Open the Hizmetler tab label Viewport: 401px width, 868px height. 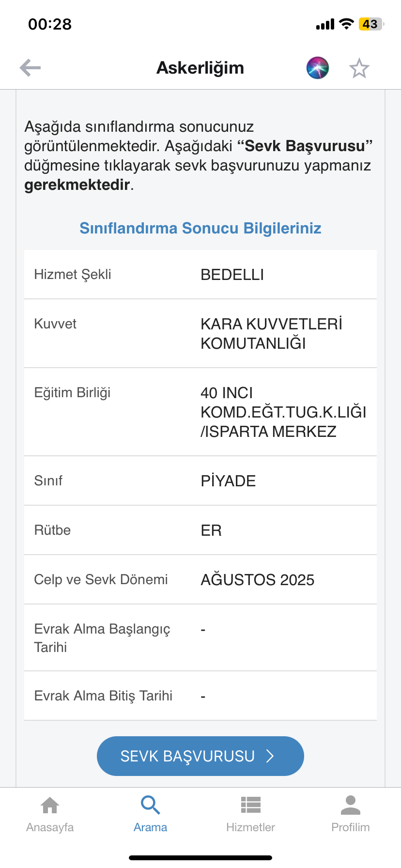[x=251, y=827]
